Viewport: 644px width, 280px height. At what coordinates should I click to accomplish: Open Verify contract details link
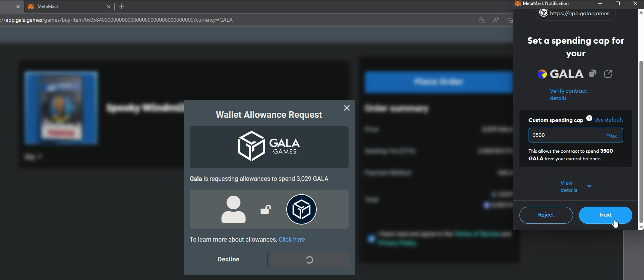tap(568, 94)
